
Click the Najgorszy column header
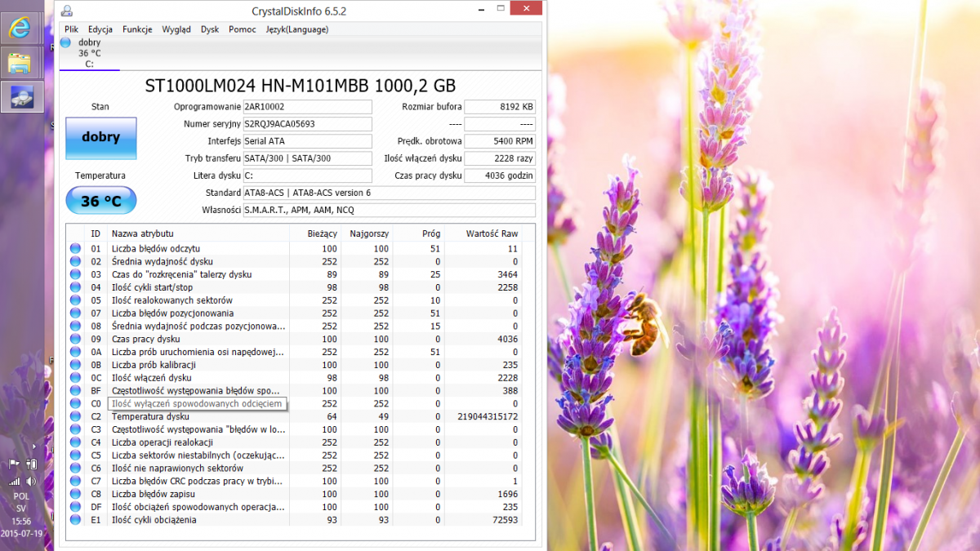(x=367, y=233)
